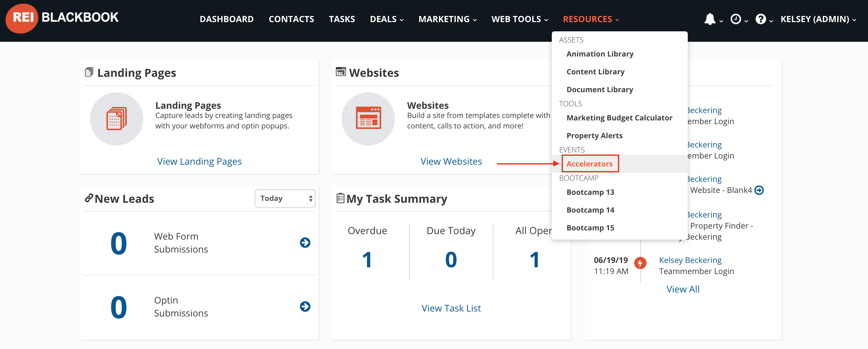
Task: Click the lightning bolt activity icon
Action: 640,263
